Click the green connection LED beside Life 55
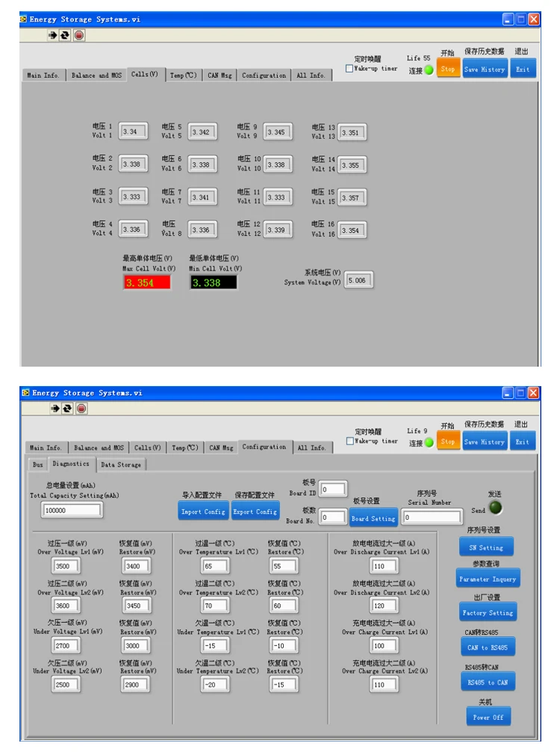The height and width of the screenshot is (752, 560). tap(429, 70)
